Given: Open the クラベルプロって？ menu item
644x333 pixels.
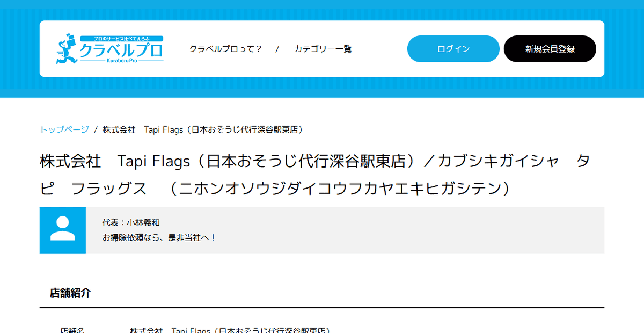Looking at the screenshot, I should click(225, 49).
